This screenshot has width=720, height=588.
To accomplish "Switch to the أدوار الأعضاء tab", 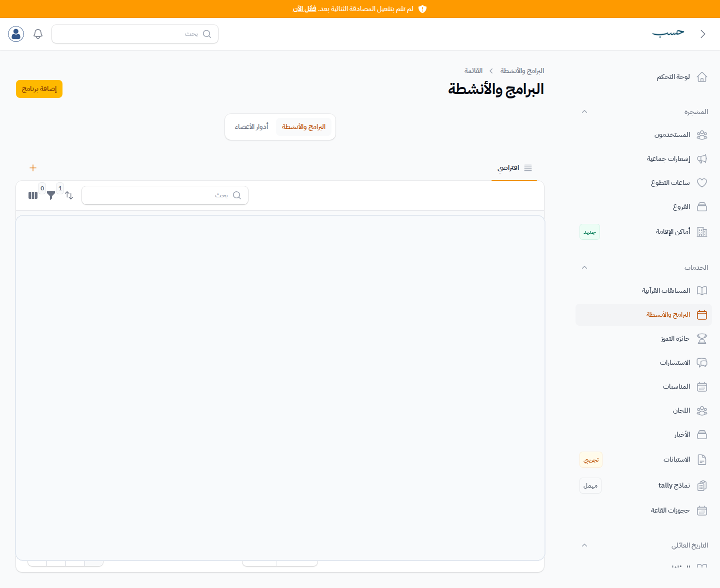I will [251, 127].
